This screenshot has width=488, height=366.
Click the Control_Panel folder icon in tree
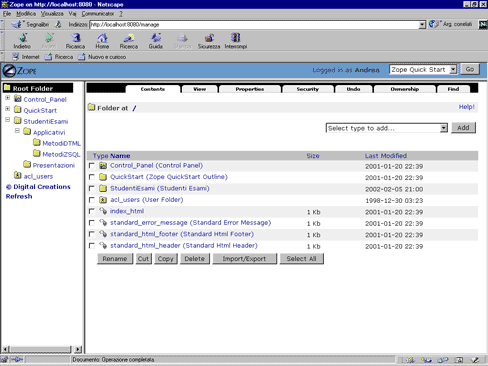tap(18, 99)
